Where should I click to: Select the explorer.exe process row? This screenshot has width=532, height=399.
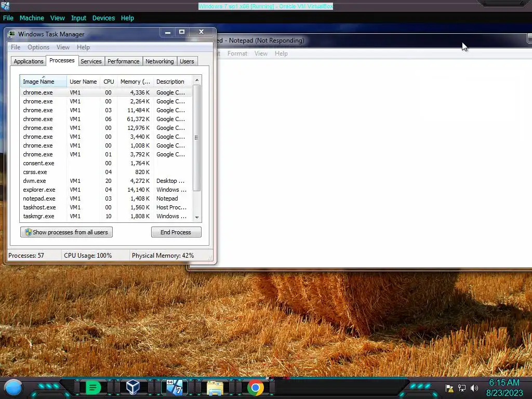click(x=106, y=190)
